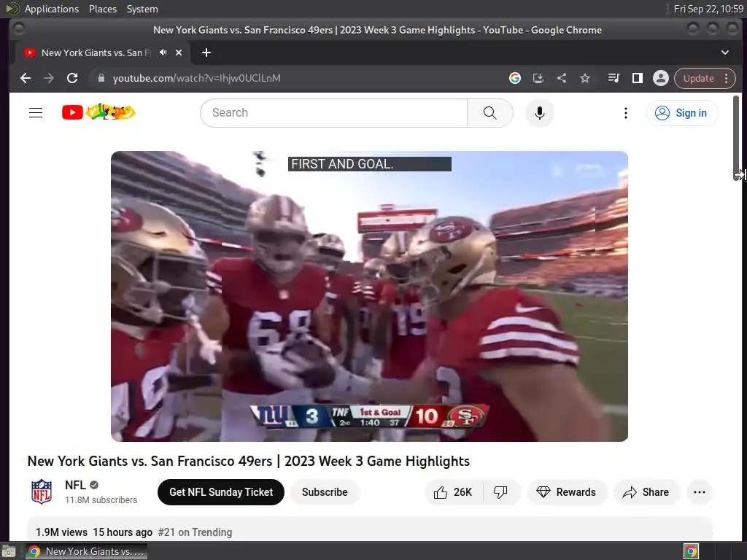
Task: Reload the YouTube page
Action: pos(72,78)
